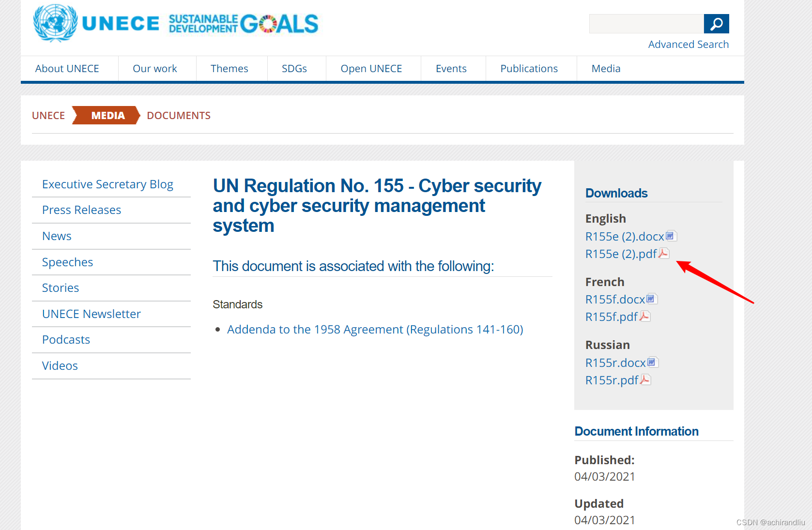Click the Document Information heading

tap(636, 431)
